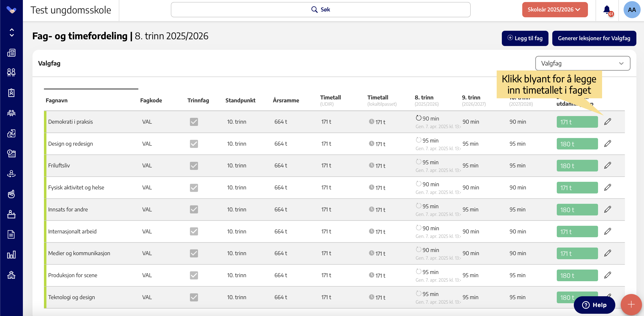
Task: Click the clock icon in Internasjonalt arbeid Timetall
Action: pos(372,231)
